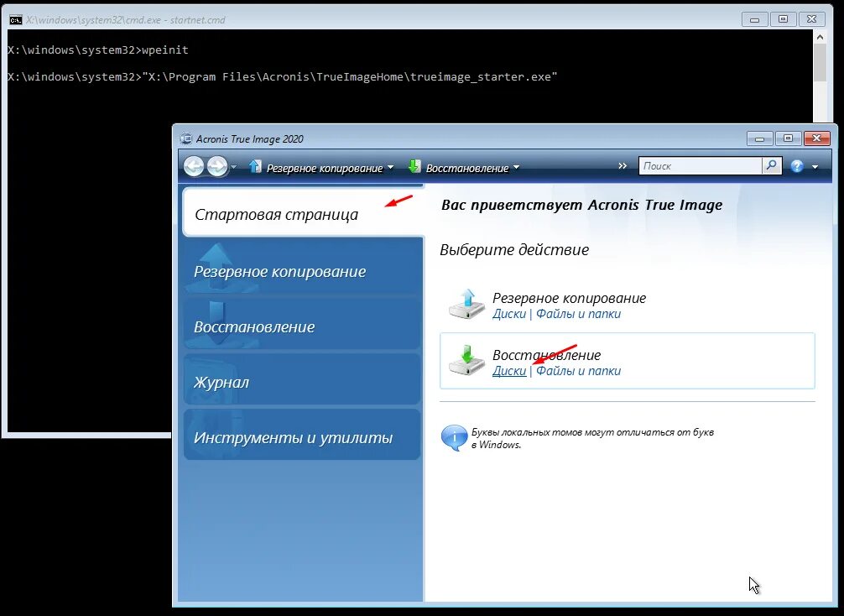The width and height of the screenshot is (844, 616).
Task: Click cmd.exe window title icon
Action: 16,20
